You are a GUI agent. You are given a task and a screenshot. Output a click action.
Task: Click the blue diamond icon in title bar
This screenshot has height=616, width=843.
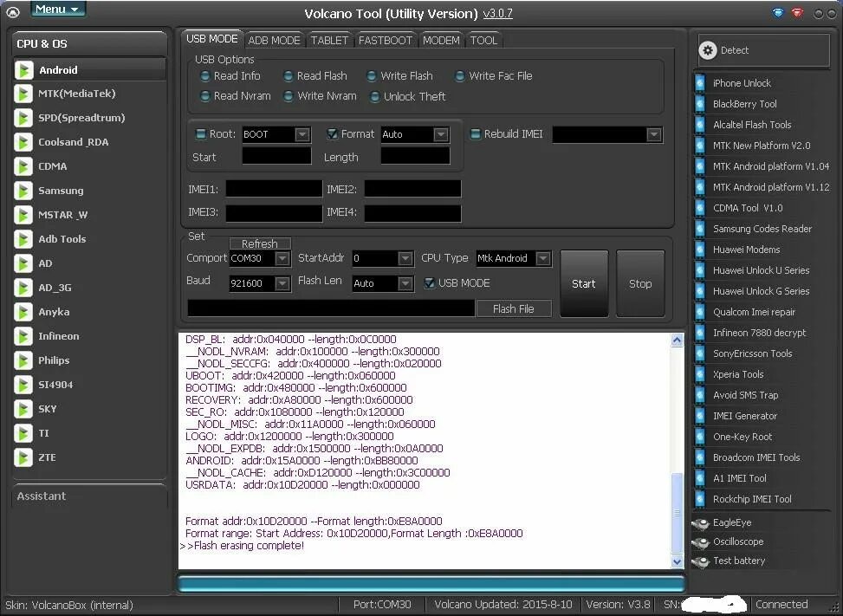(778, 12)
